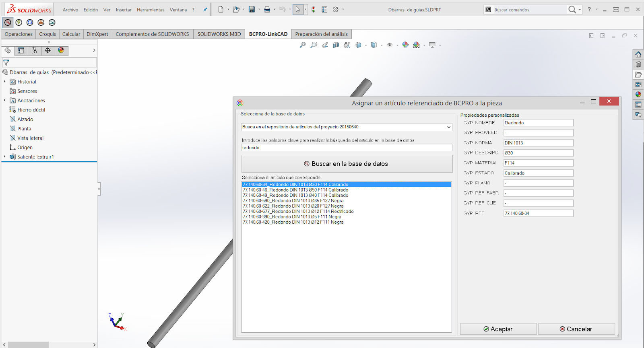Open the ConfigurationManager tab
This screenshot has width=644, height=348.
pos(34,51)
